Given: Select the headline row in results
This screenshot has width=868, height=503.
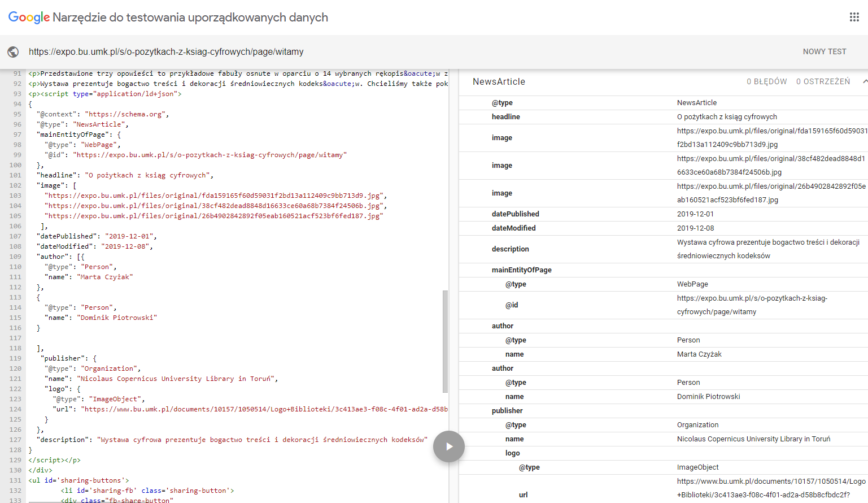Looking at the screenshot, I should coord(664,116).
